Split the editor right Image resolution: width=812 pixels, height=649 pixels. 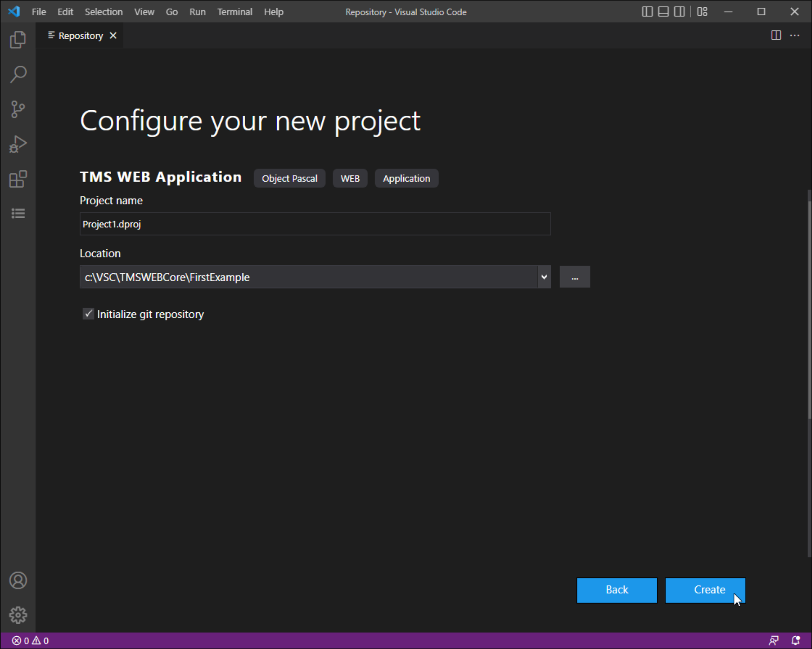tap(776, 35)
